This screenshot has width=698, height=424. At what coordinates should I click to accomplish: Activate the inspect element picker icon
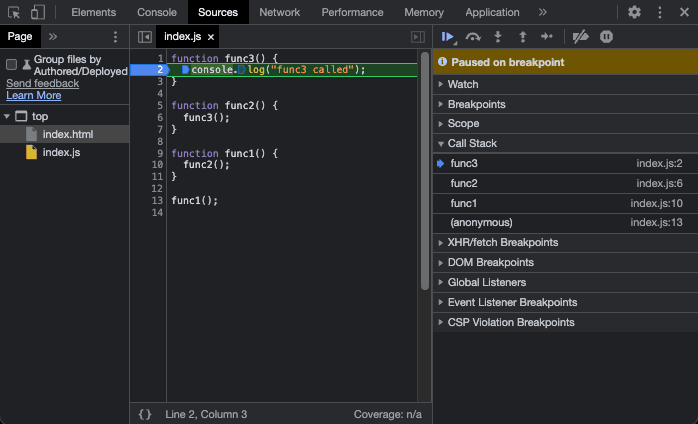click(14, 12)
